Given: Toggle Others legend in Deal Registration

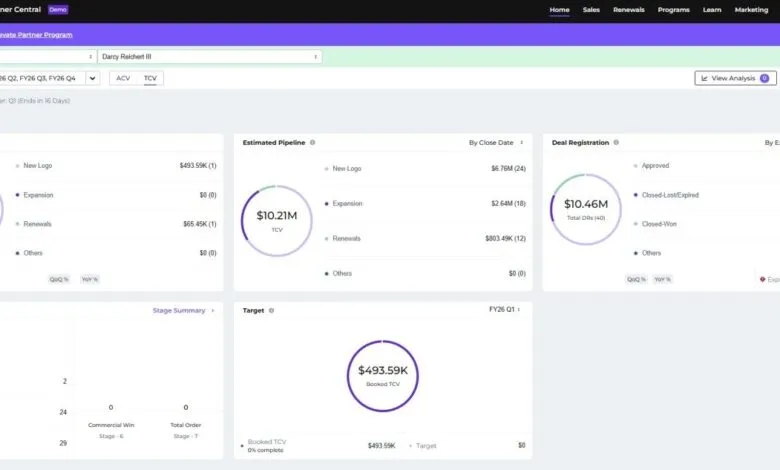Looking at the screenshot, I should coord(647,253).
